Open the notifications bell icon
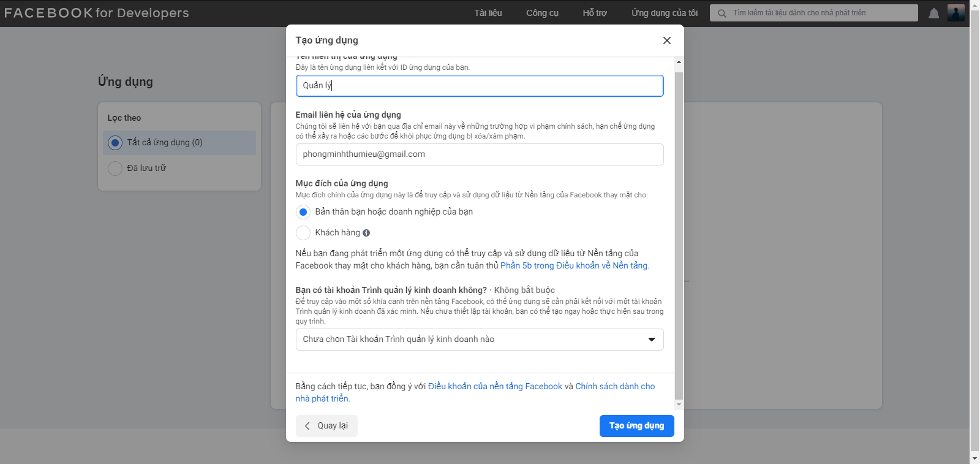The image size is (980, 464). 933,13
